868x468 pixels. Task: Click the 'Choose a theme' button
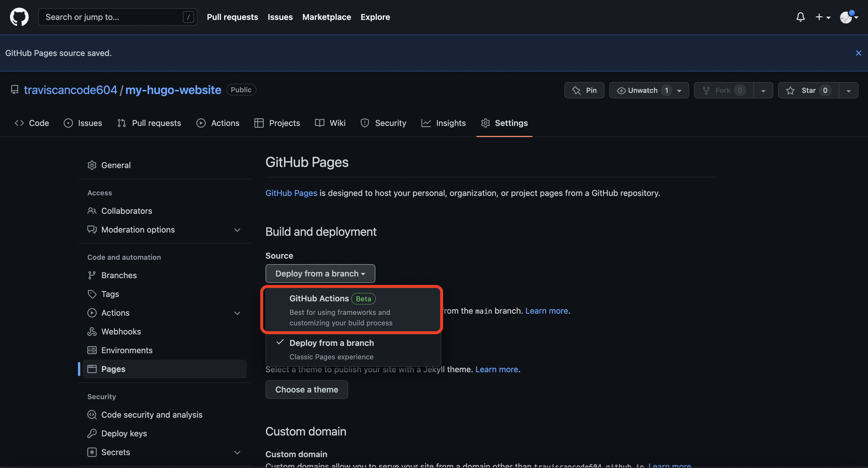pyautogui.click(x=306, y=390)
